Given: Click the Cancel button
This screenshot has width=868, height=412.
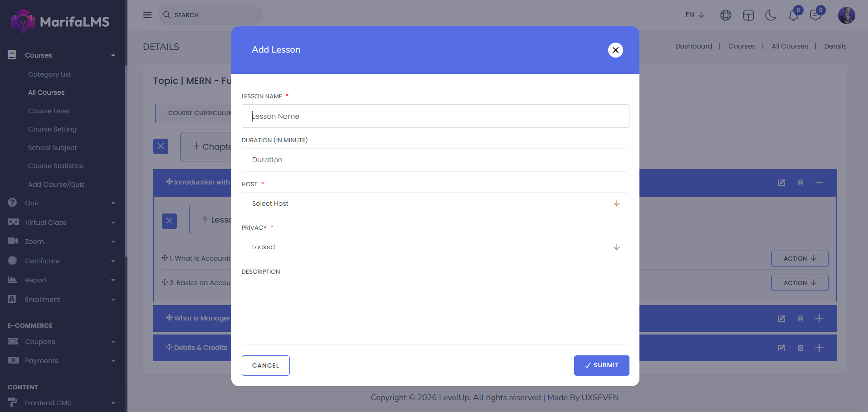Looking at the screenshot, I should [x=265, y=365].
